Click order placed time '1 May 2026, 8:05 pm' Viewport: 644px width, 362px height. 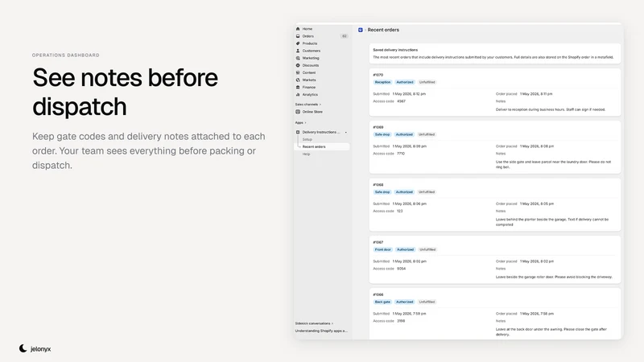point(536,204)
